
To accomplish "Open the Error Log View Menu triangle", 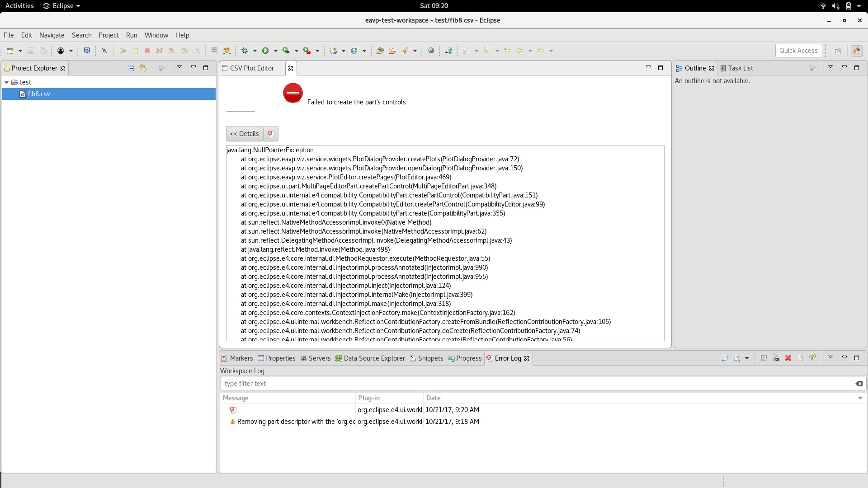I will pyautogui.click(x=830, y=357).
